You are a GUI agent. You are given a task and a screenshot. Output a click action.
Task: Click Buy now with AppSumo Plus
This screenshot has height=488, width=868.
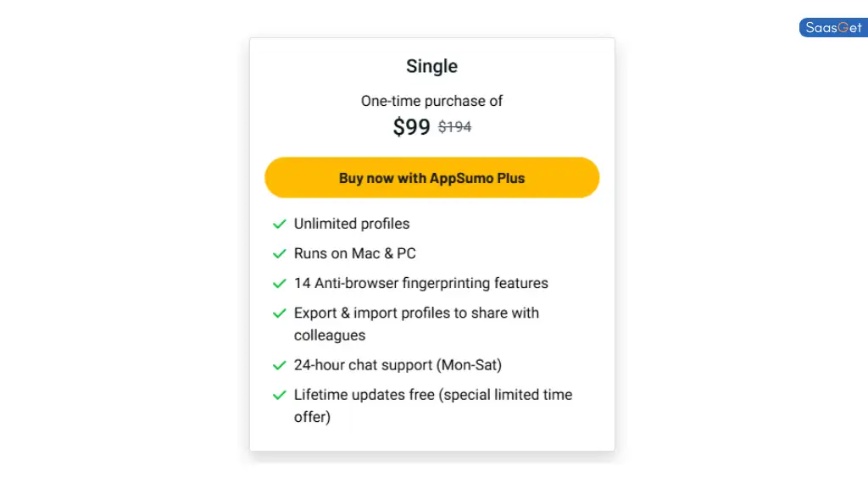click(431, 177)
